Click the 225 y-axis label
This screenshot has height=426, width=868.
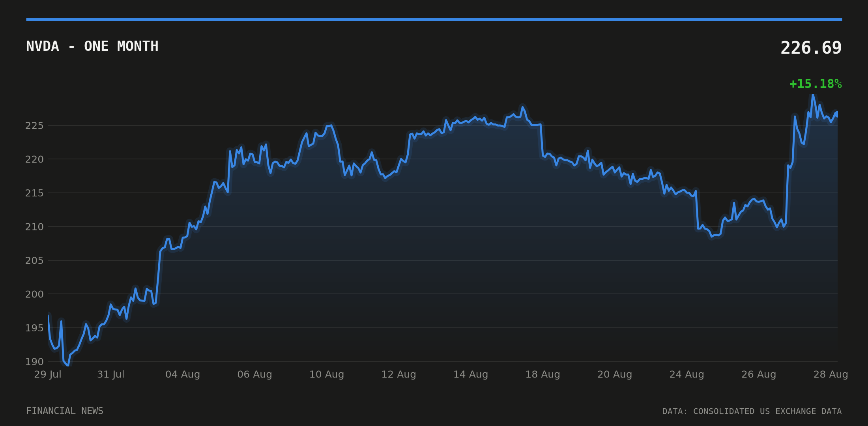tap(34, 125)
